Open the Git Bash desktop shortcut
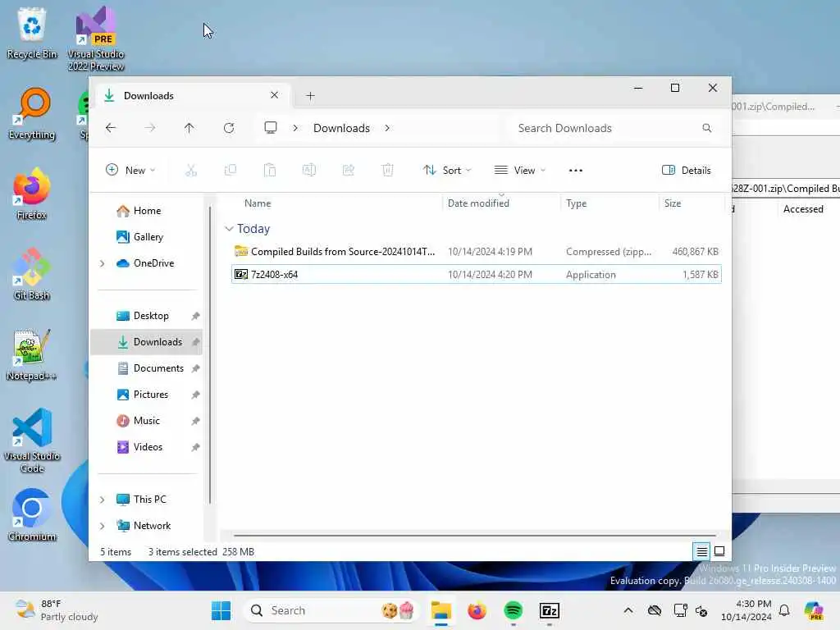Image resolution: width=840 pixels, height=630 pixels. pyautogui.click(x=32, y=274)
